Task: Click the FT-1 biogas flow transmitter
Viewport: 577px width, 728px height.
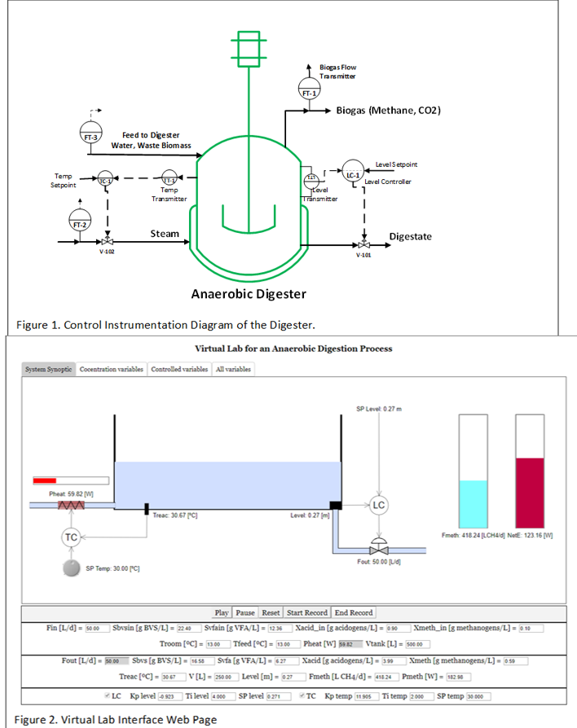Action: (310, 92)
